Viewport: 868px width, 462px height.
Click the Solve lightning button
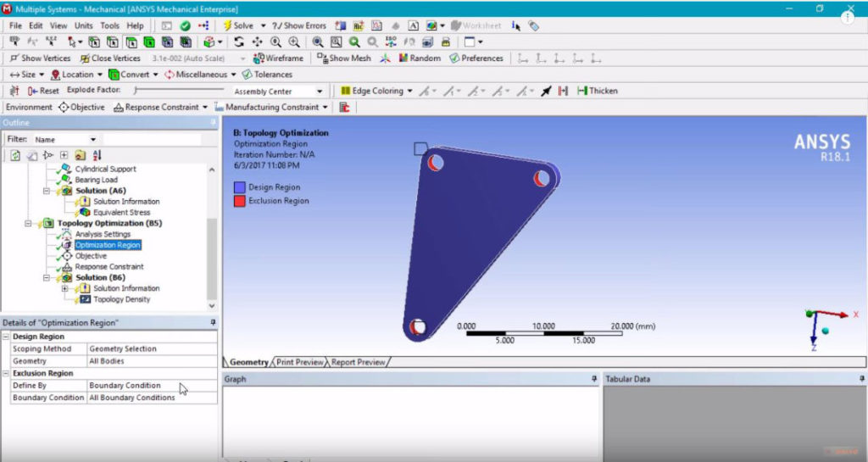coord(238,25)
